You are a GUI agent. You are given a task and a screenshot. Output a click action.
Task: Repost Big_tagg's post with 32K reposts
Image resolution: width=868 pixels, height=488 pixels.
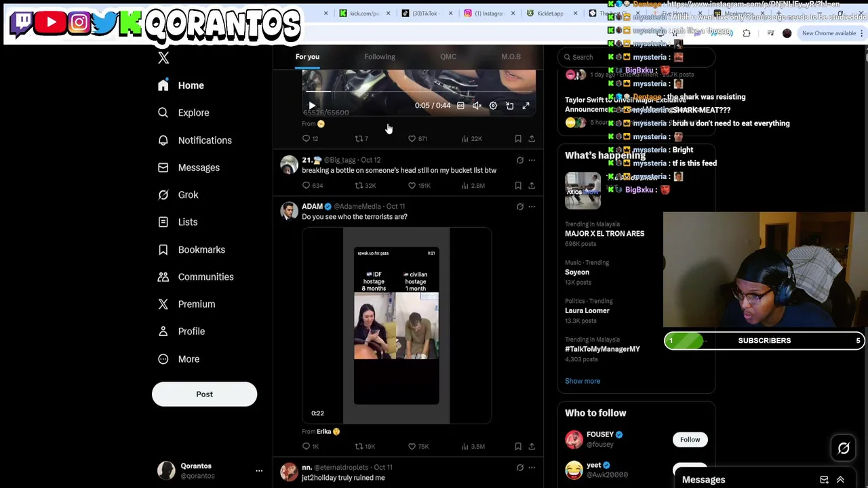365,185
